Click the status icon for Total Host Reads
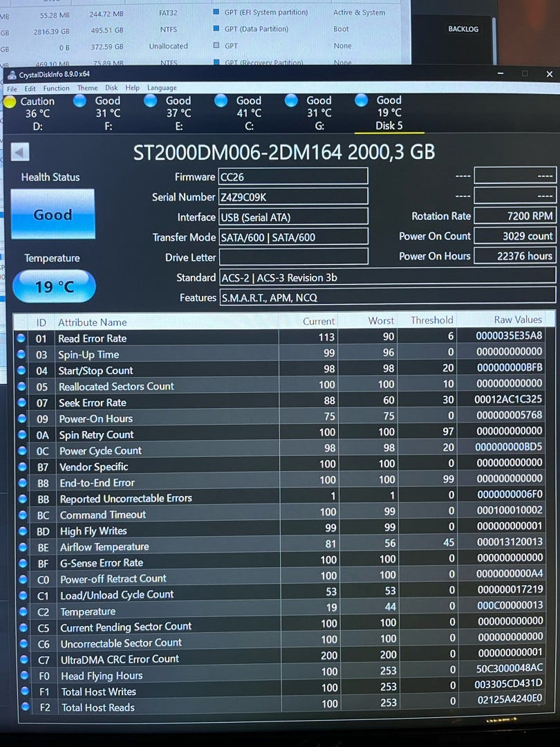Screen dimensions: 560x747 point(26,707)
